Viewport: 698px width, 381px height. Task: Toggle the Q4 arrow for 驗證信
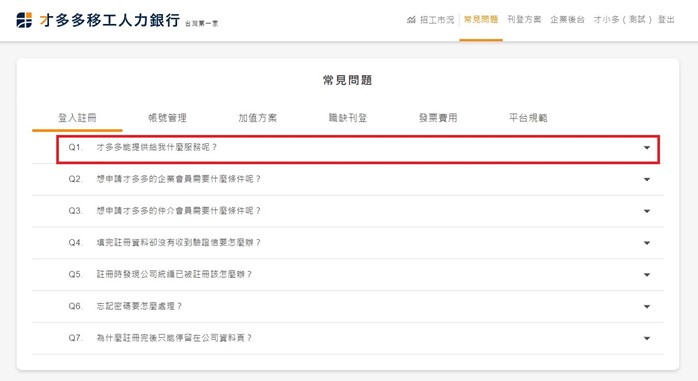pyautogui.click(x=647, y=243)
